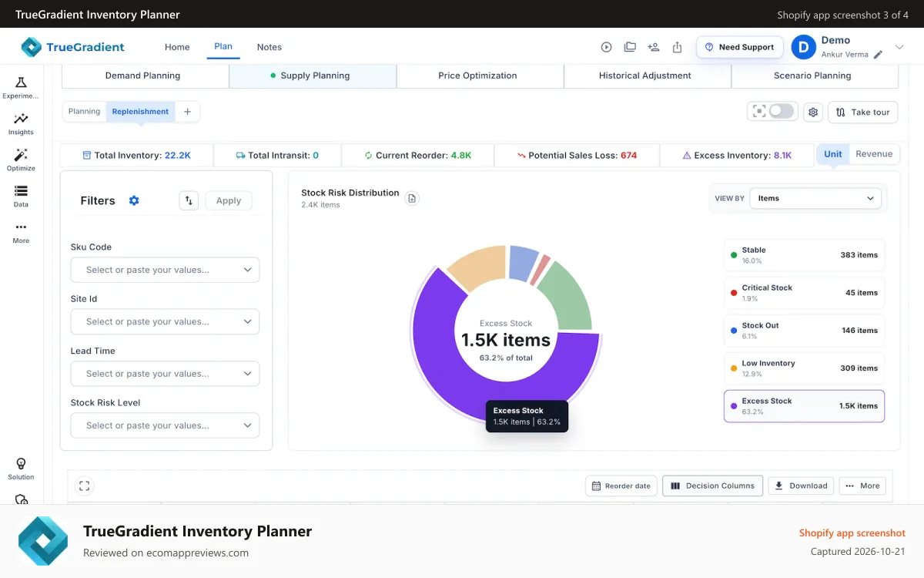
Task: Click the add user icon in header
Action: tap(654, 47)
